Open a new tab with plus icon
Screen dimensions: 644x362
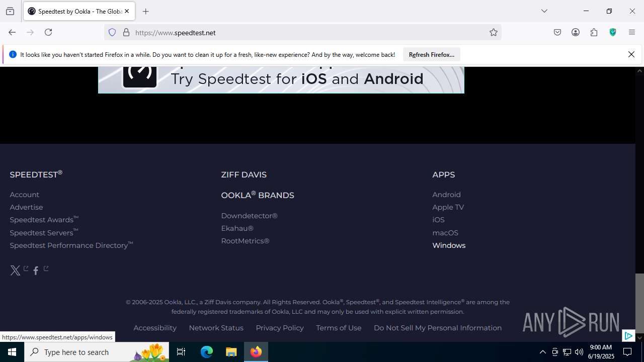pos(146,11)
